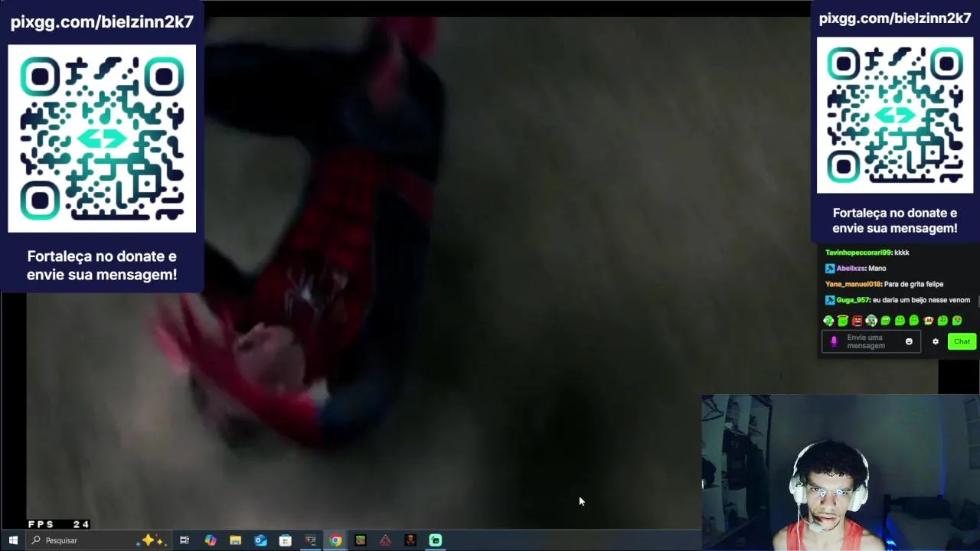Open Copilot from the taskbar
This screenshot has width=980, height=551.
(x=210, y=540)
